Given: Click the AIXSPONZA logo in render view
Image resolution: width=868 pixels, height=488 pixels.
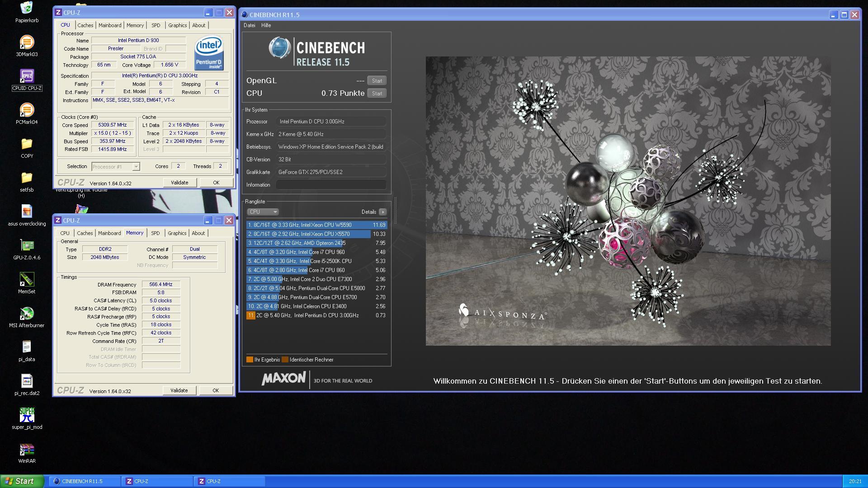Looking at the screenshot, I should pyautogui.click(x=502, y=312).
